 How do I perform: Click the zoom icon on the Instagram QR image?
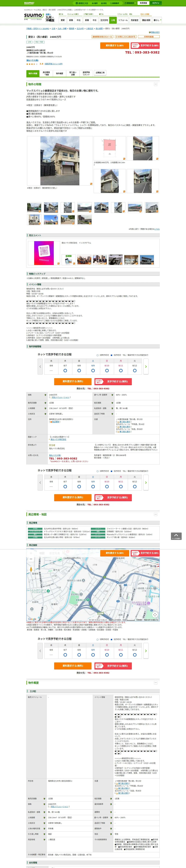point(58,263)
